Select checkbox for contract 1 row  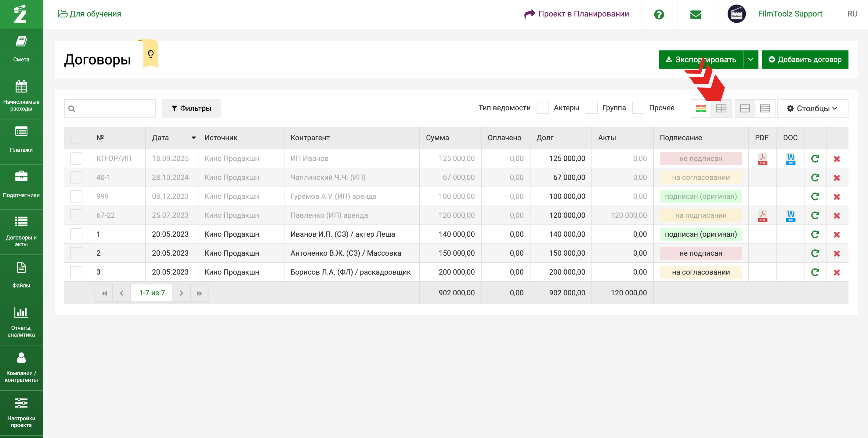click(x=76, y=234)
